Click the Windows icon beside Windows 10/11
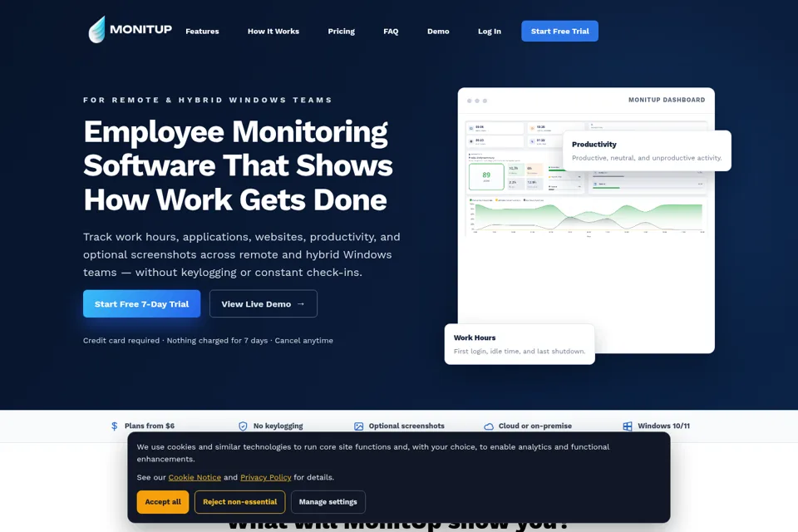This screenshot has width=798, height=532. coord(628,426)
